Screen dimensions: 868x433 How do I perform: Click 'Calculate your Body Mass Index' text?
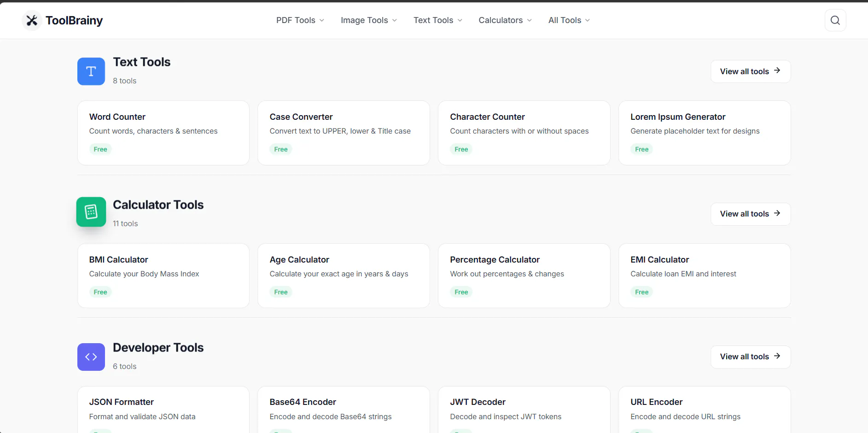[144, 274]
